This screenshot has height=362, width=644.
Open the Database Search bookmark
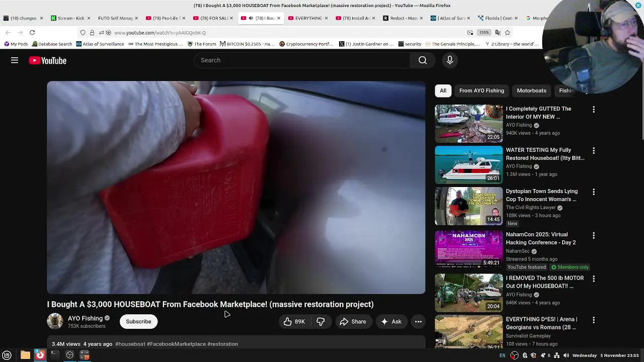pyautogui.click(x=51, y=44)
